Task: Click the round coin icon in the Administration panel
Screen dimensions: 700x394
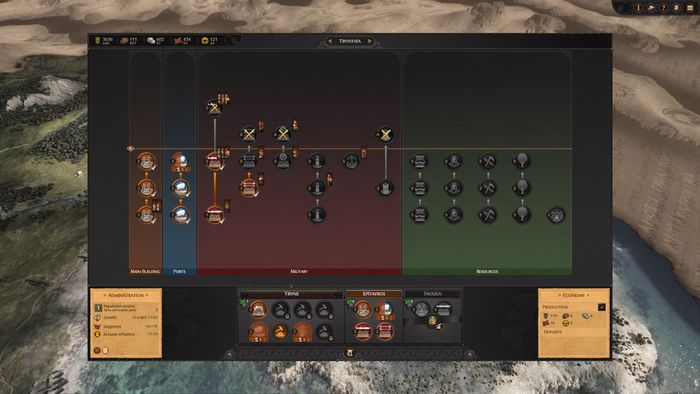Action: [x=97, y=351]
